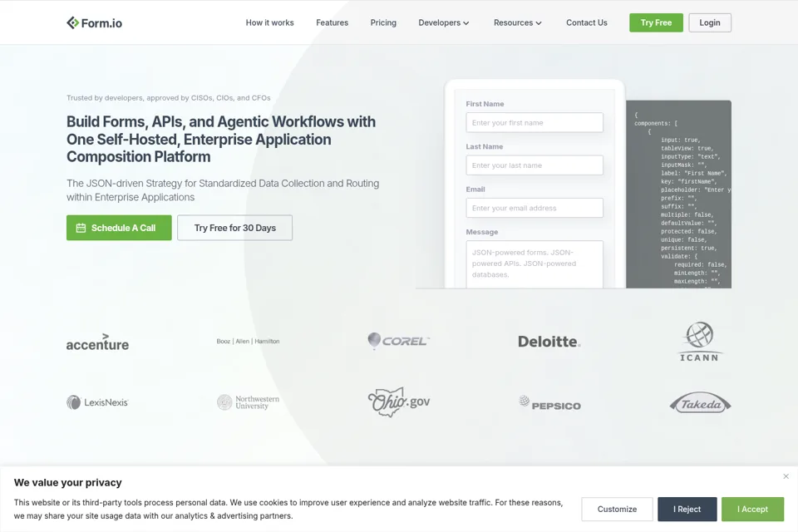Click the JSON components code panel

coord(678,195)
